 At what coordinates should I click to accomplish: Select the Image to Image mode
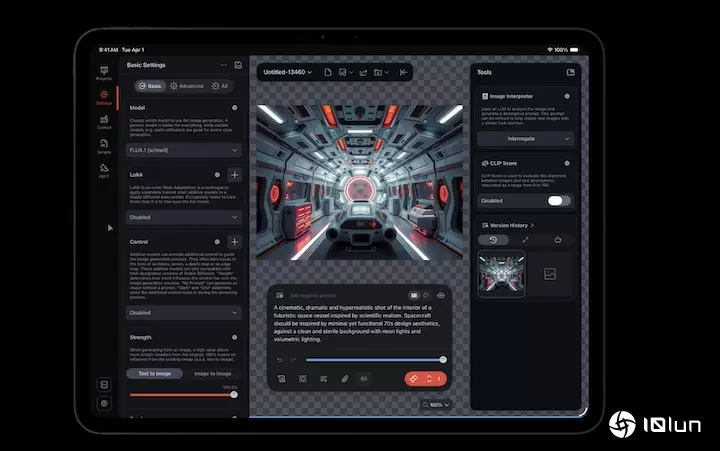coord(212,373)
